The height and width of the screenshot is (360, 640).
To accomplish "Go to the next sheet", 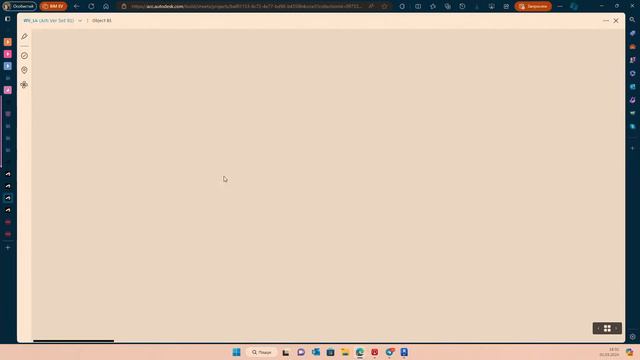I will (616, 328).
